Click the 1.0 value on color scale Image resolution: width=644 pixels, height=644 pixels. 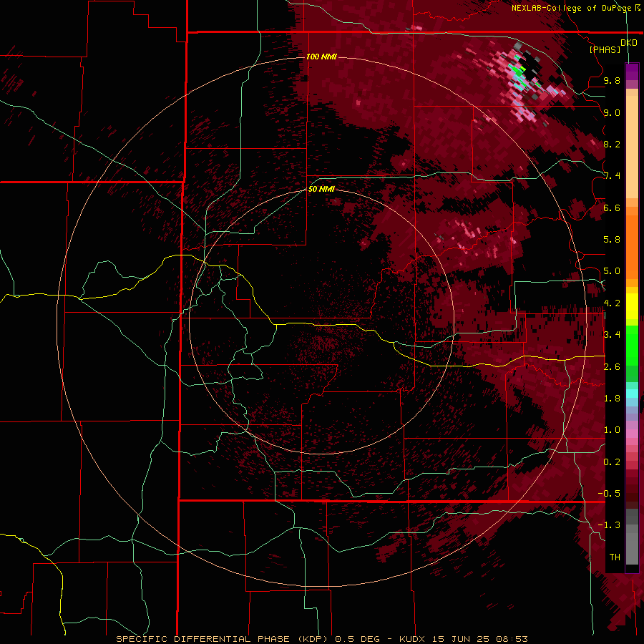click(x=612, y=430)
